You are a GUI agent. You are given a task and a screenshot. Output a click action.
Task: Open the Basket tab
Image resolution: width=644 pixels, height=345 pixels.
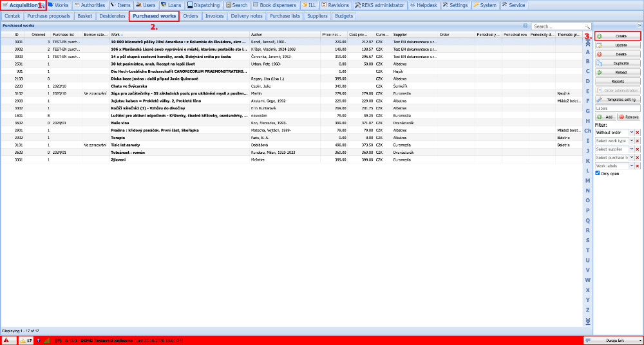pyautogui.click(x=85, y=17)
